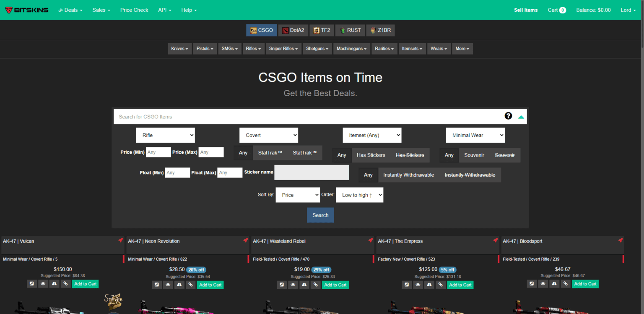Click binoculars icon for The Empress

(x=429, y=285)
